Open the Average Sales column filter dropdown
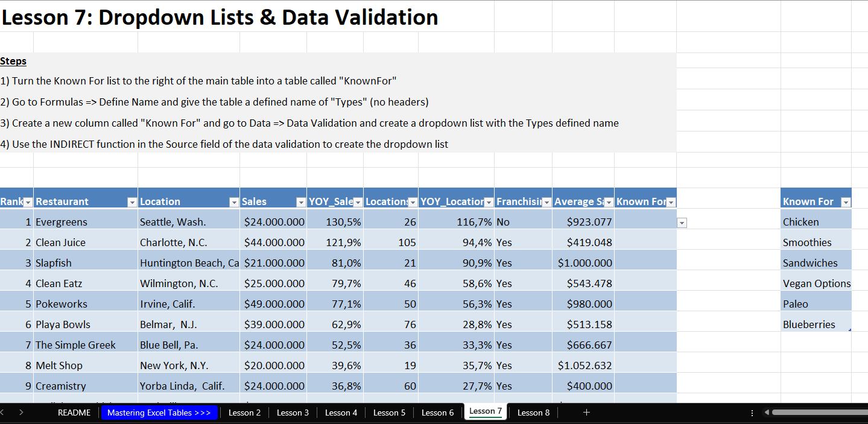 609,202
